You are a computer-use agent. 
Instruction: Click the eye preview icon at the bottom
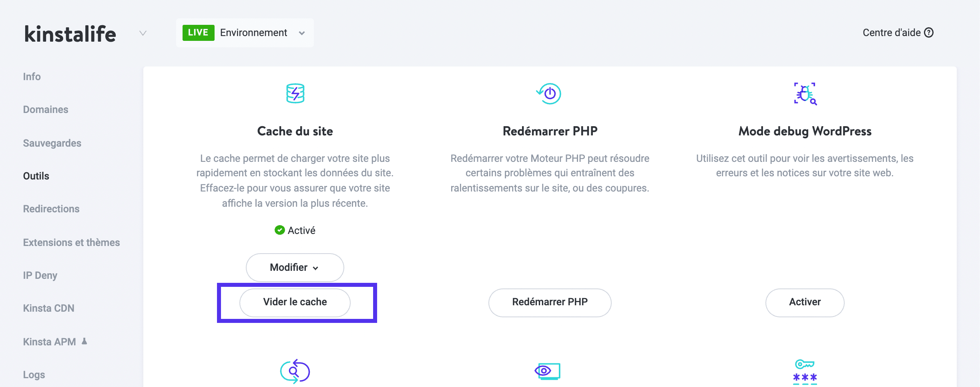click(x=549, y=372)
